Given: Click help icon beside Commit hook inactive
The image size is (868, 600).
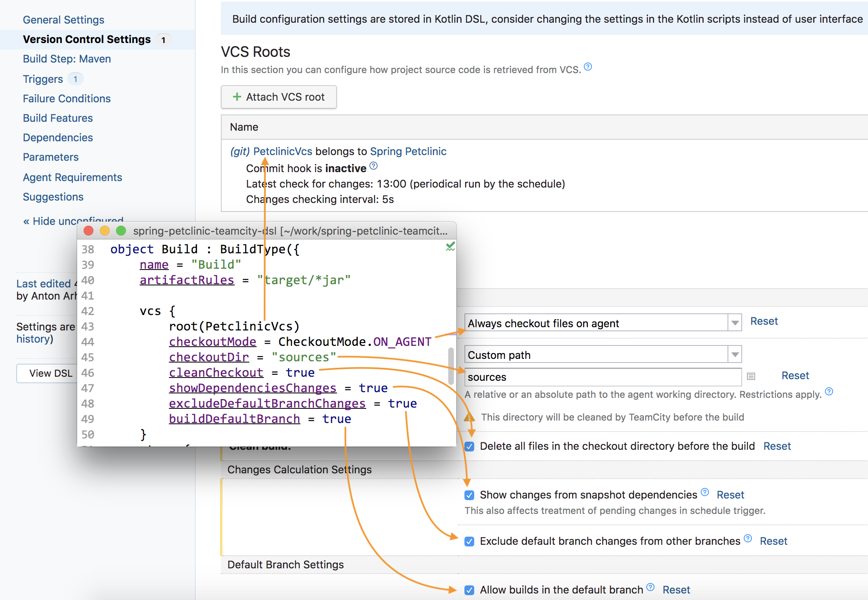Looking at the screenshot, I should (x=374, y=166).
